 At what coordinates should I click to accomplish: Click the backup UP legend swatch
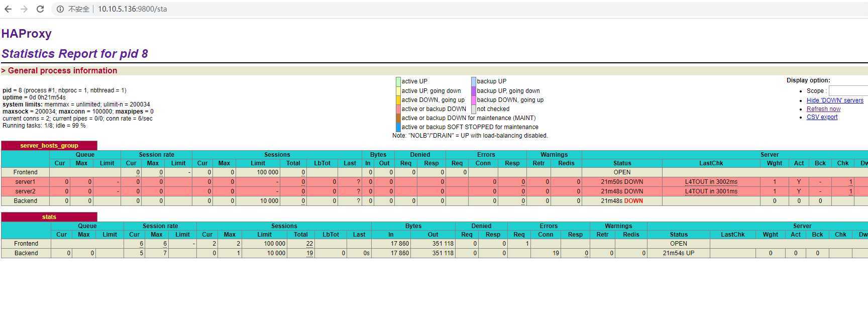(x=474, y=81)
